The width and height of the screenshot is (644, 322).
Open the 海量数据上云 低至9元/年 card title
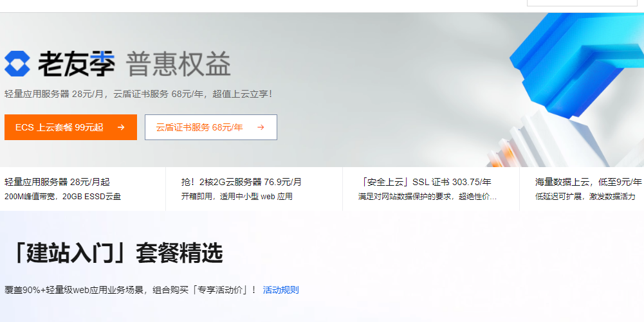pos(588,182)
